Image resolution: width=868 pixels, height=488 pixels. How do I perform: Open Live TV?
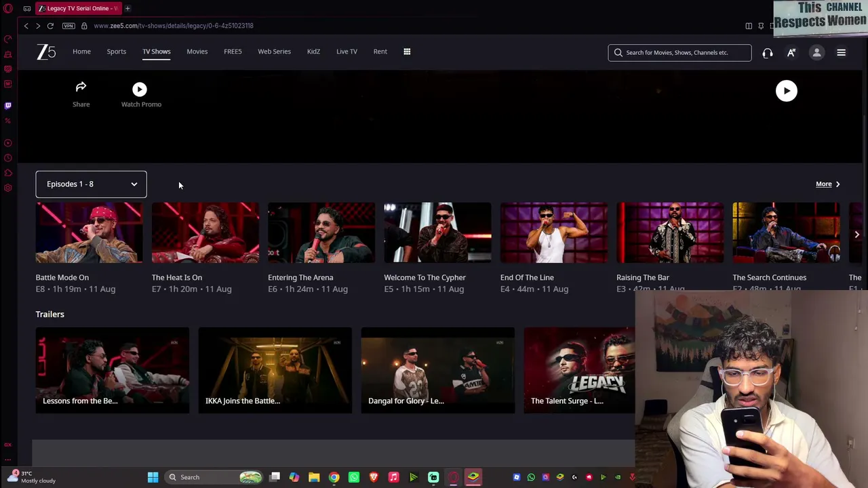[x=347, y=52]
